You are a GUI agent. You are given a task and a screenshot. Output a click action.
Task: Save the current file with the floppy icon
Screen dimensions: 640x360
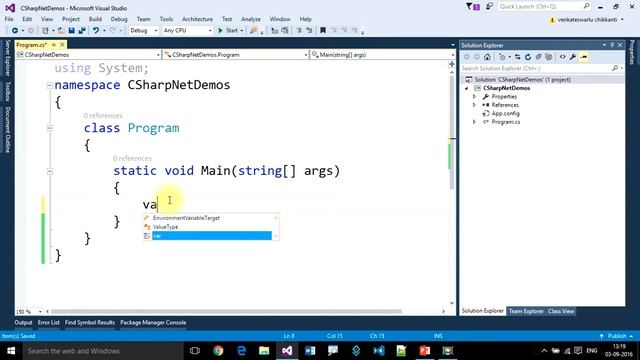(x=71, y=31)
